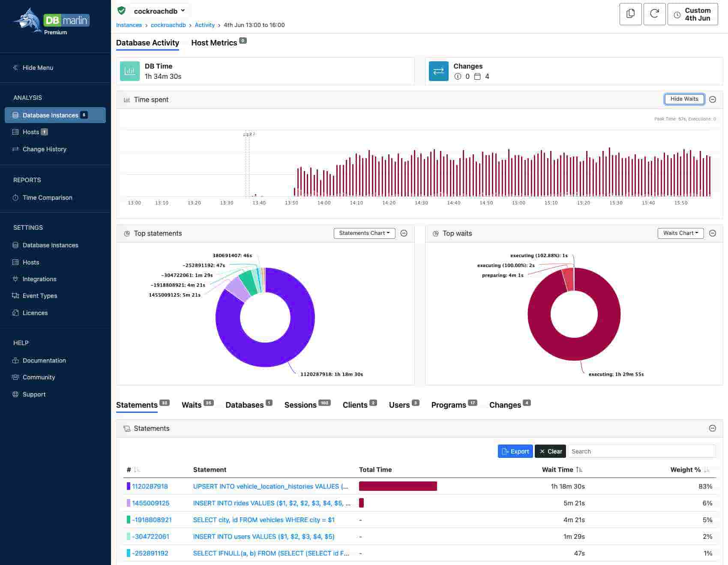
Task: Click the DBmarlin logo
Action: [51, 21]
